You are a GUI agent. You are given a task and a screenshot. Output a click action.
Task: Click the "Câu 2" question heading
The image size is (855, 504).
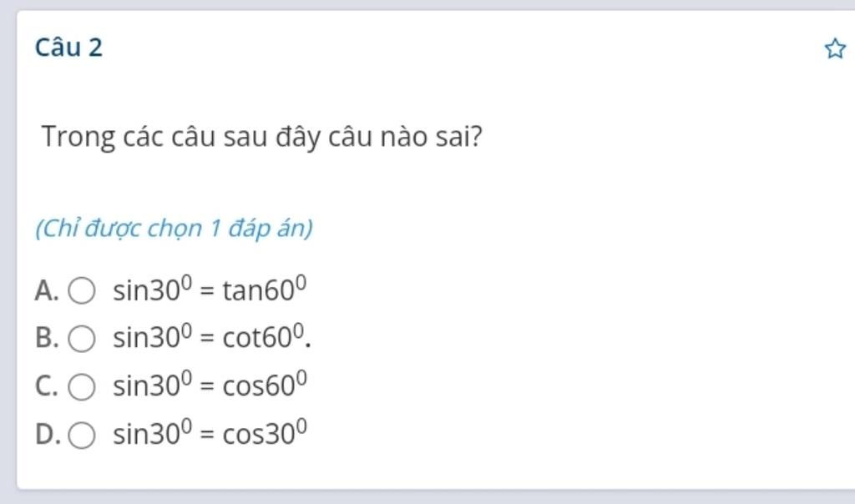[x=68, y=48]
